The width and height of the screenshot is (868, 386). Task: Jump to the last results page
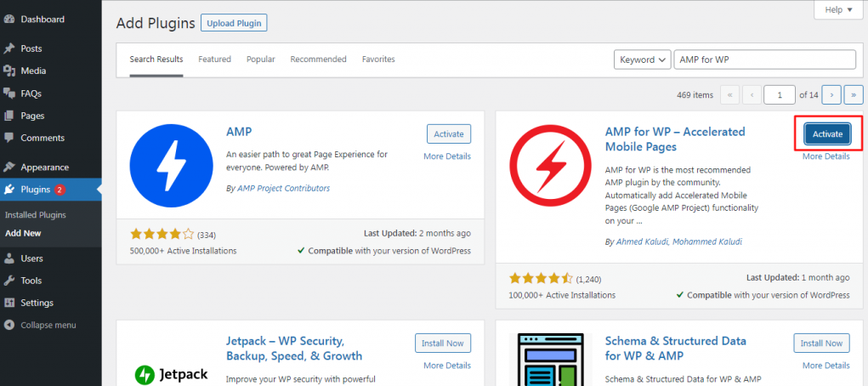(854, 94)
